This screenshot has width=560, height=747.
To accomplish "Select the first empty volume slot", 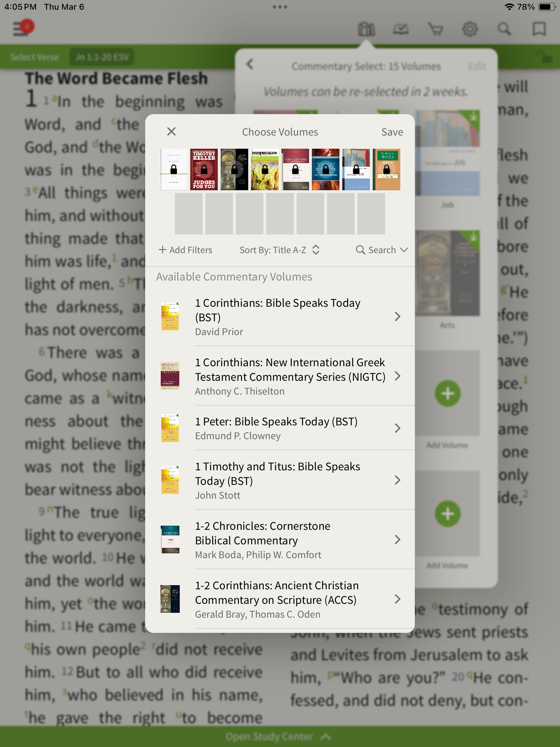I will (x=189, y=214).
